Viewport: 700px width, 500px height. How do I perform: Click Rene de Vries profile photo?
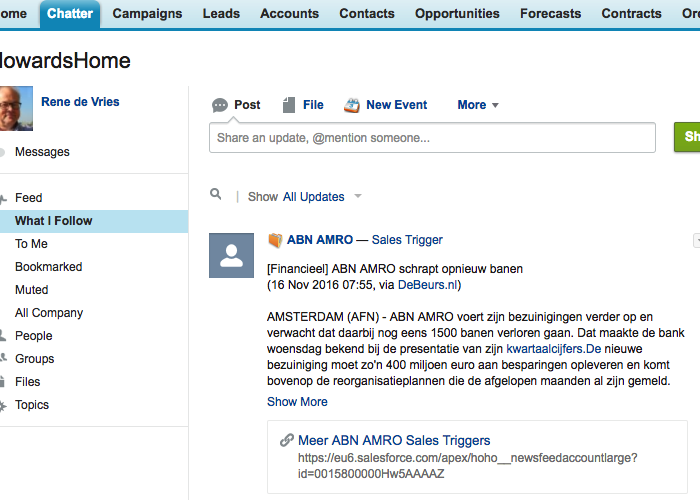pyautogui.click(x=16, y=108)
